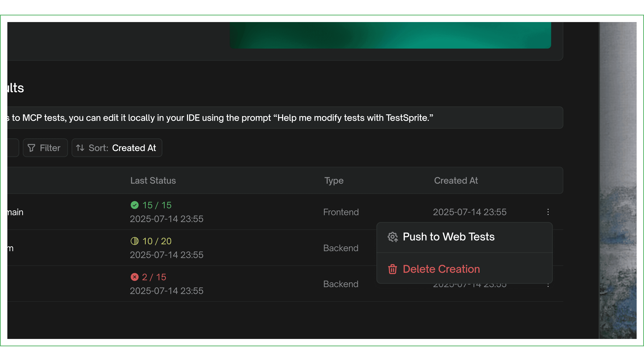Screen dimensions: 644x361
Task: Click the green gradient banner image
Action: tap(390, 35)
